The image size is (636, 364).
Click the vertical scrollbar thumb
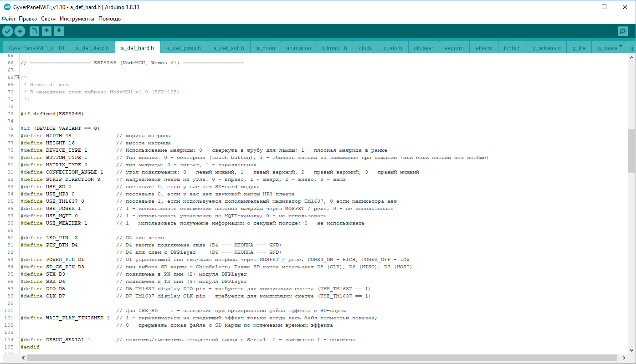pos(631,151)
